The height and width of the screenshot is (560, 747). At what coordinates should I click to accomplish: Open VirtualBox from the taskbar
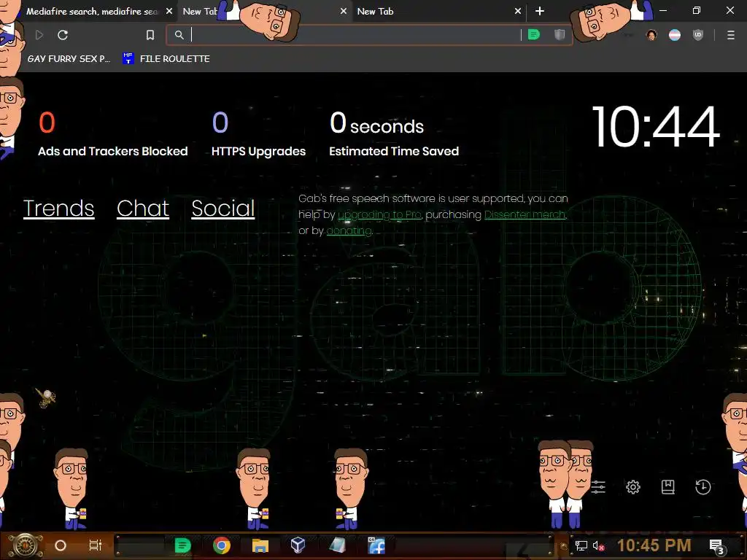(x=298, y=545)
